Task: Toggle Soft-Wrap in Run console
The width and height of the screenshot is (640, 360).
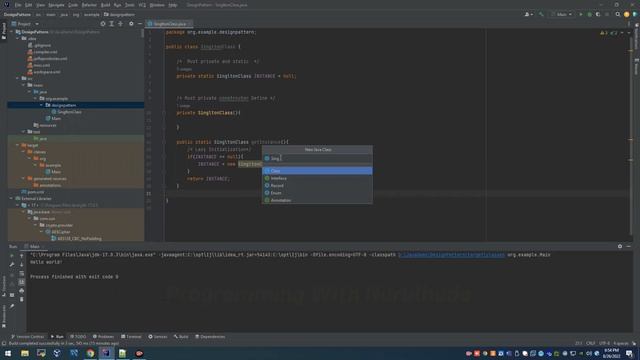Action: click(x=22, y=273)
